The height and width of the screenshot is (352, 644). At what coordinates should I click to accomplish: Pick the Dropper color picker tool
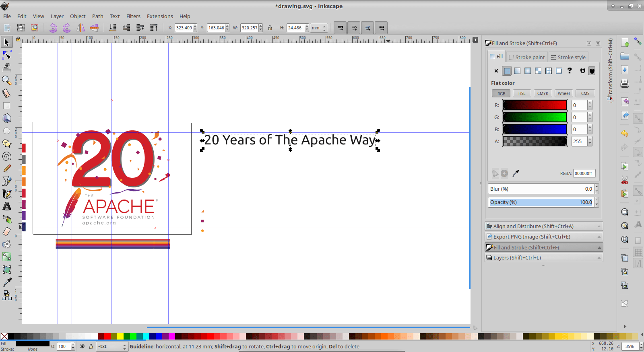[7, 282]
